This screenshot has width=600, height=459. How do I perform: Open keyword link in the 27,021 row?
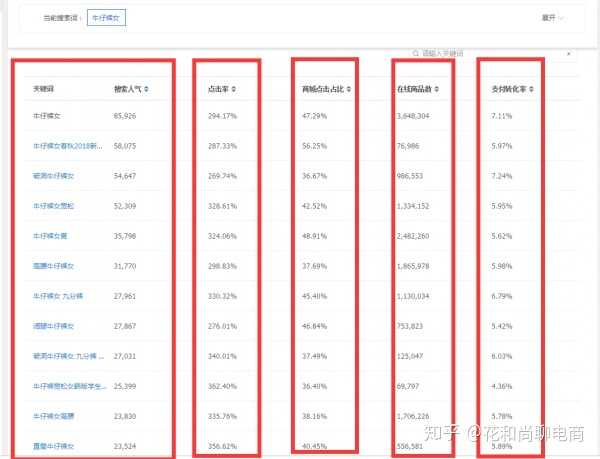pos(68,356)
